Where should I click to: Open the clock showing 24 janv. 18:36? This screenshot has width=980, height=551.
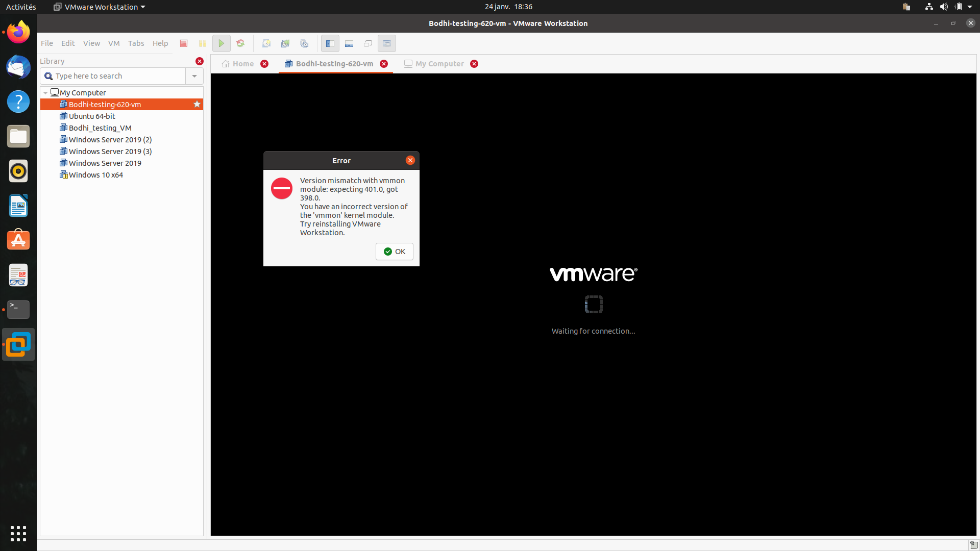(508, 7)
